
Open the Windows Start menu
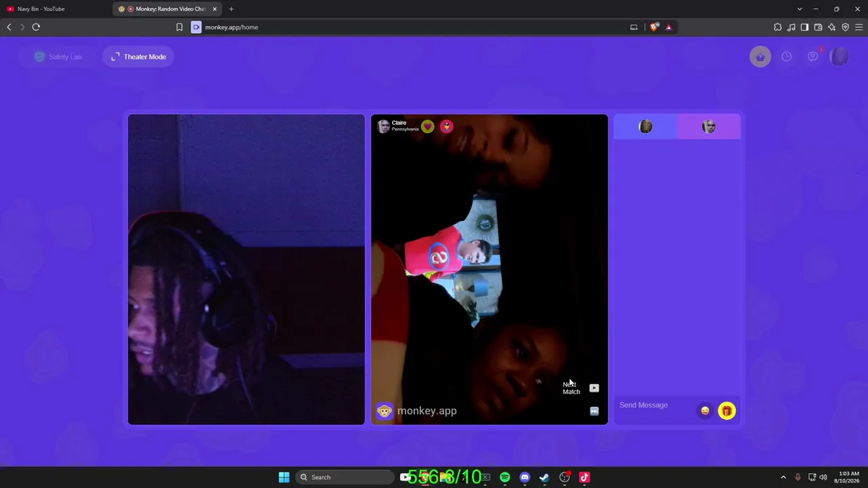pos(284,477)
